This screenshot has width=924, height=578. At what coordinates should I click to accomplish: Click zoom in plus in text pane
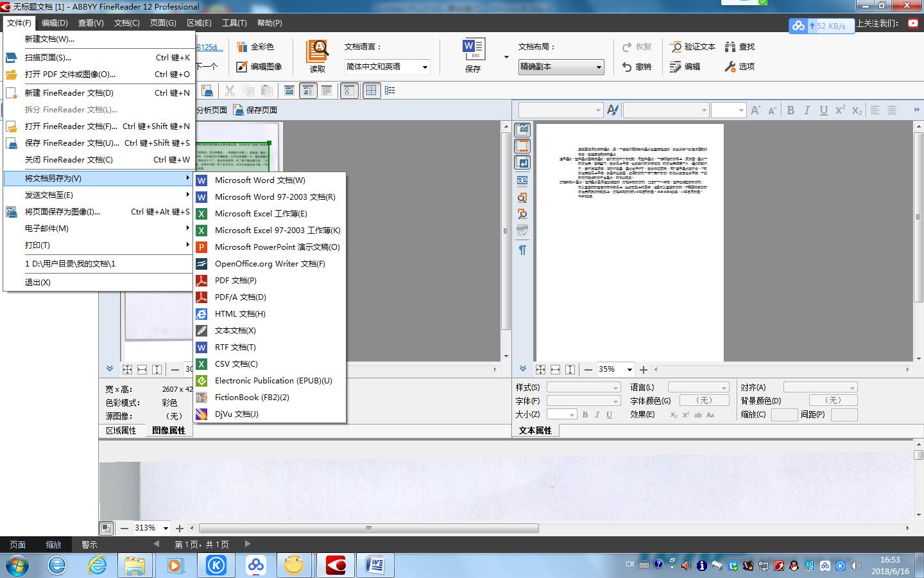click(644, 369)
